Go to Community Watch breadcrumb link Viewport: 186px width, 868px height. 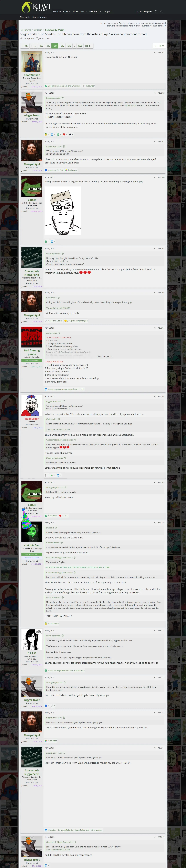[55, 30]
